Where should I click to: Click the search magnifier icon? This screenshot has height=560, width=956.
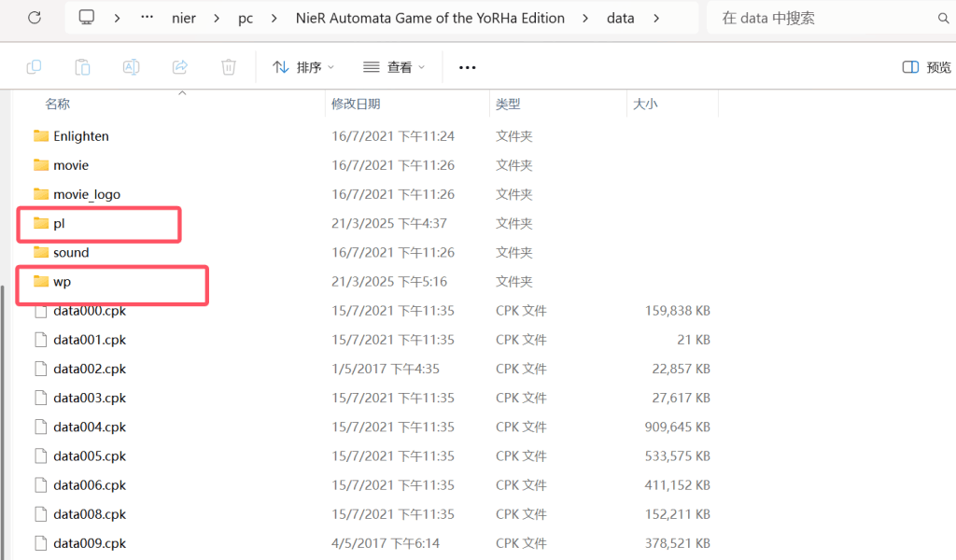coord(944,17)
